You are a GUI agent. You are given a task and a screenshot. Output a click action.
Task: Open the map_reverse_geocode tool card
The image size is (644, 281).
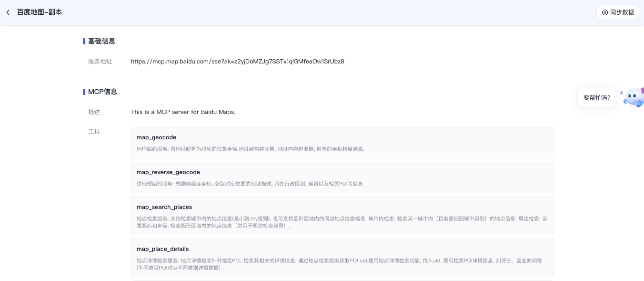tap(342, 177)
